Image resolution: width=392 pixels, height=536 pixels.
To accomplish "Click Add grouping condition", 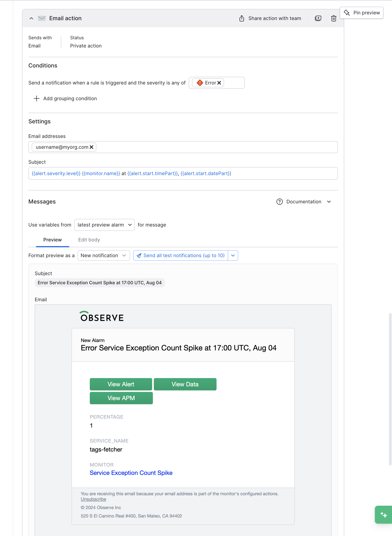I will [65, 98].
